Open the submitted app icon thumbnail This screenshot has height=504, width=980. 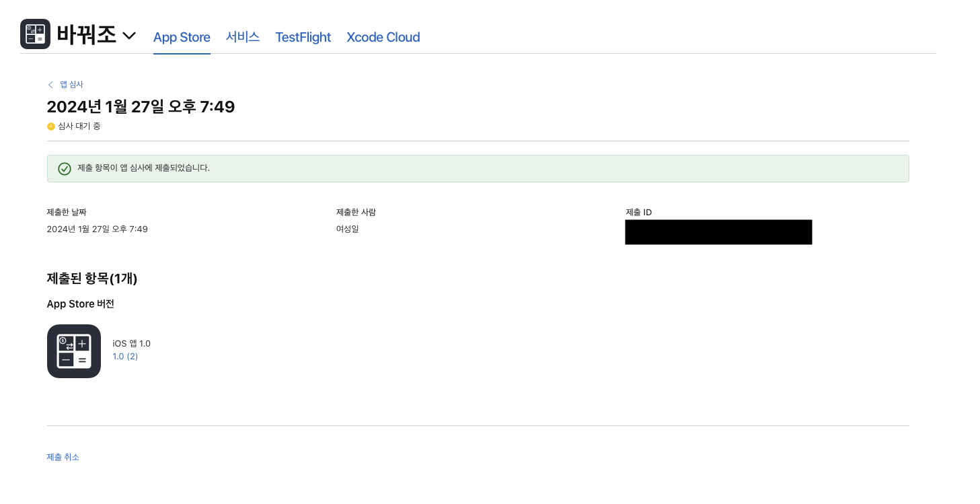(74, 351)
